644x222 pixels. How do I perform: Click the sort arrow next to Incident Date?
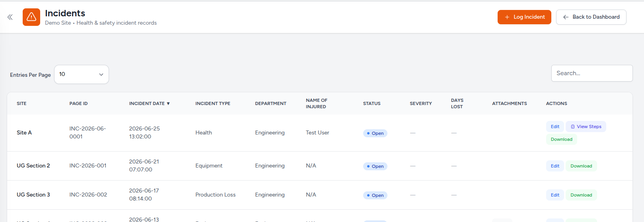pyautogui.click(x=168, y=103)
